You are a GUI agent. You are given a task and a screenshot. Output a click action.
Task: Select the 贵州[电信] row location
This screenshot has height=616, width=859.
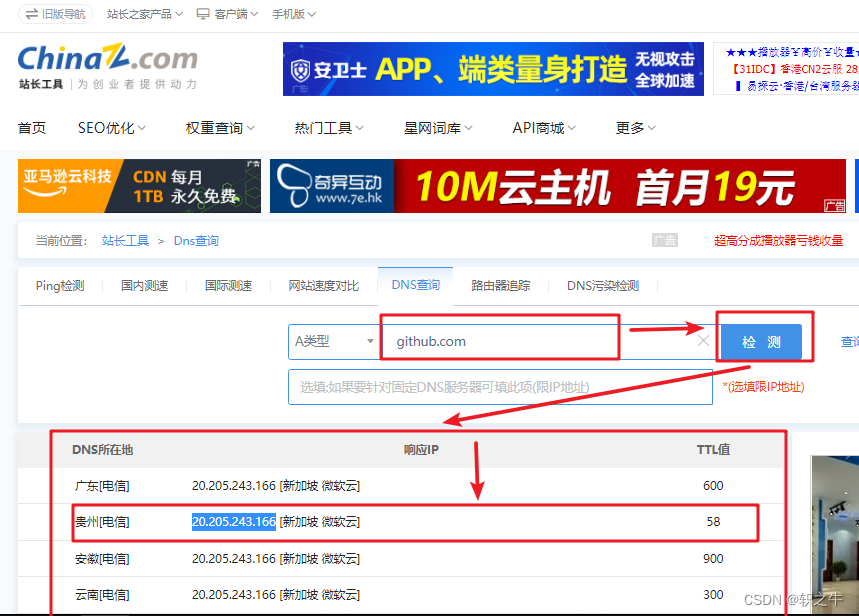(x=102, y=522)
